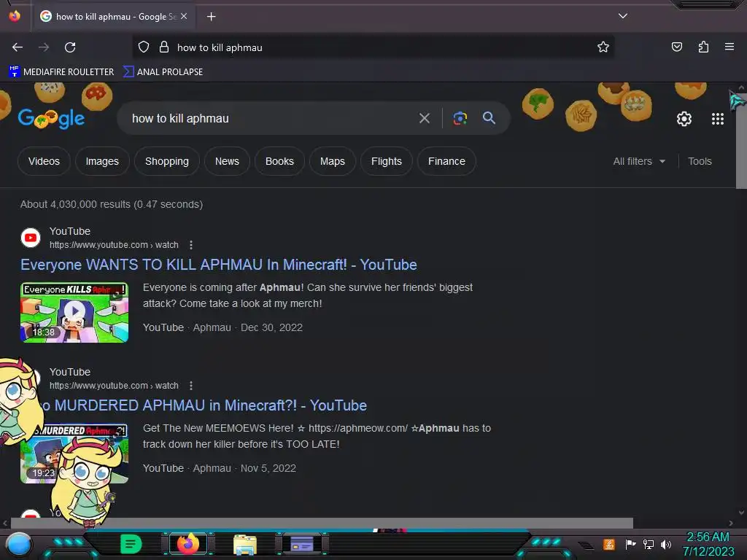The image size is (747, 560).
Task: Open more options for second YouTube result
Action: point(191,386)
